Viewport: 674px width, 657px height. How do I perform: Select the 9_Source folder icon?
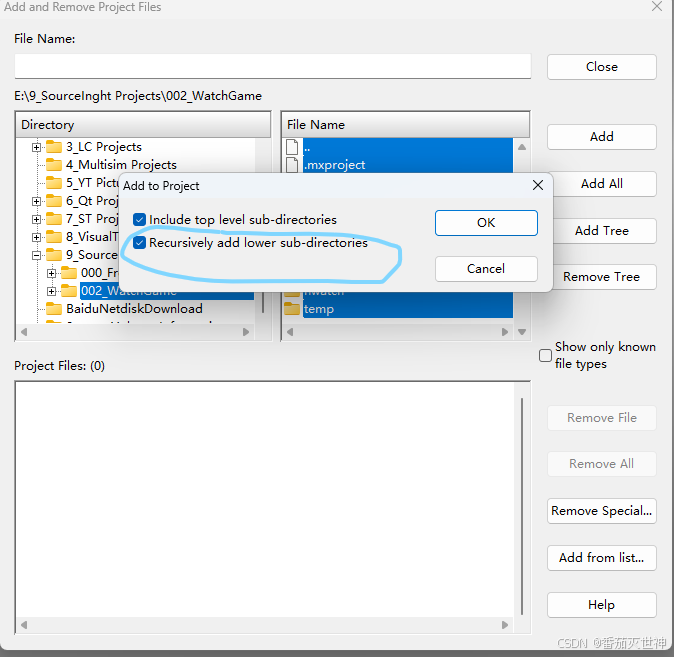click(x=54, y=255)
